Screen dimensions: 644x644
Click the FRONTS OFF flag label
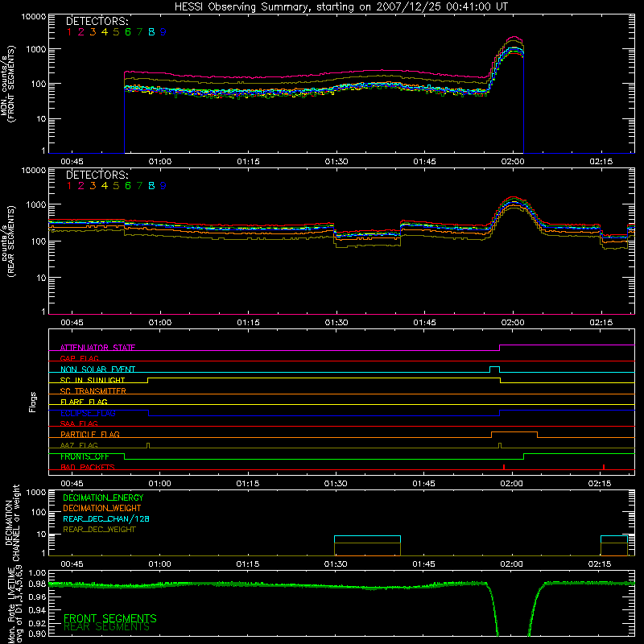[x=85, y=456]
